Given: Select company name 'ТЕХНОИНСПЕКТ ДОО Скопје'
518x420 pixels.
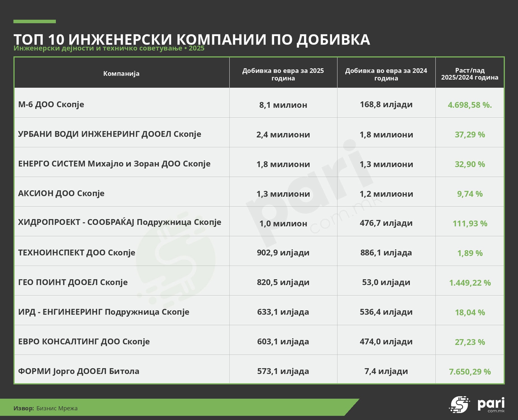Looking at the screenshot, I should pyautogui.click(x=76, y=253).
